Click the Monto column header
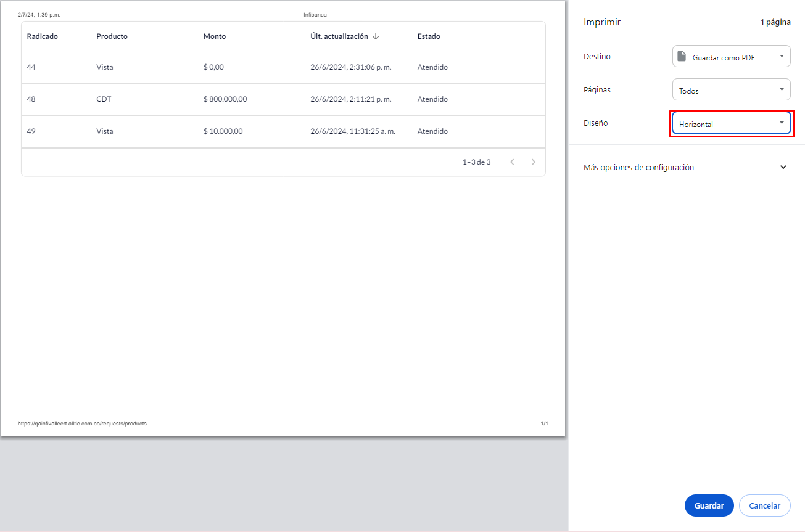 coord(215,36)
